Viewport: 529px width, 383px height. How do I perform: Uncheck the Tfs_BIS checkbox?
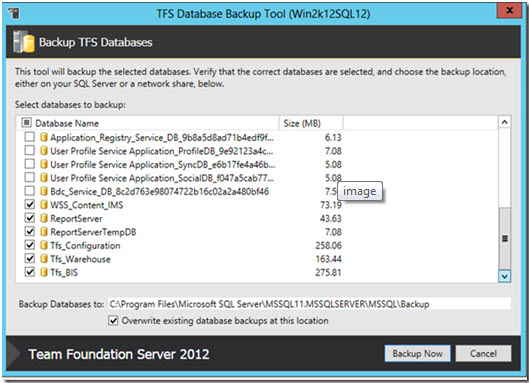pyautogui.click(x=30, y=272)
